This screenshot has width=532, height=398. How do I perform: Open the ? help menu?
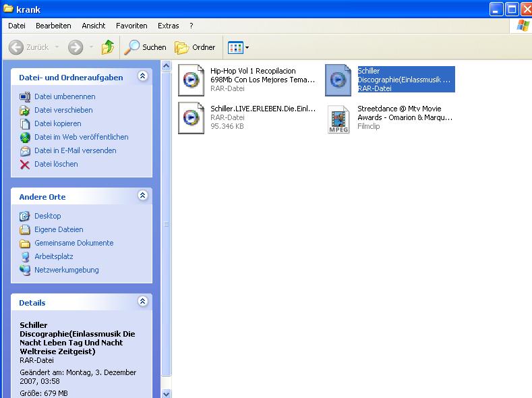[x=191, y=26]
